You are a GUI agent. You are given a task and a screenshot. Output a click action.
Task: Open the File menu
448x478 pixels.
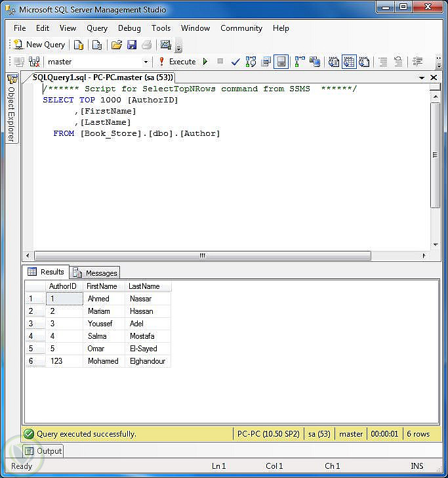pos(20,28)
